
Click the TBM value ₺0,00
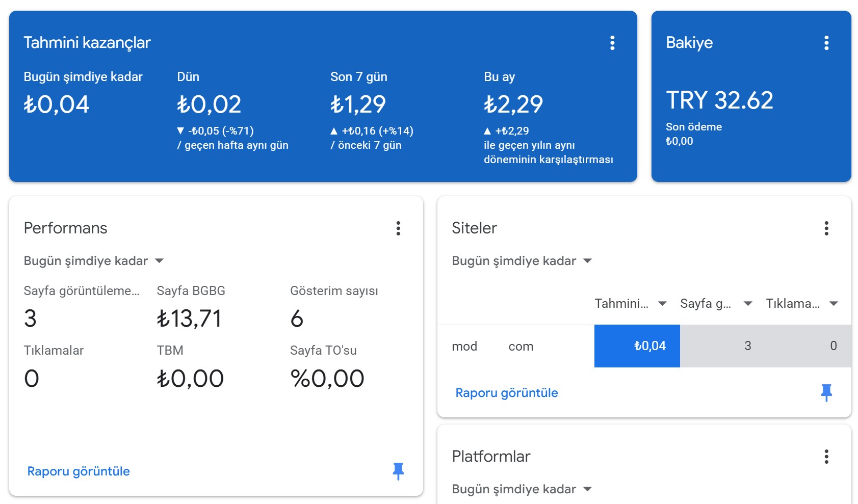190,379
